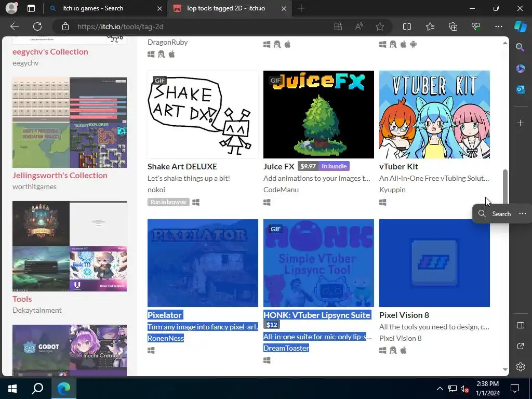Open the network tray icon
Viewport: 532px width, 399px height.
point(453,389)
